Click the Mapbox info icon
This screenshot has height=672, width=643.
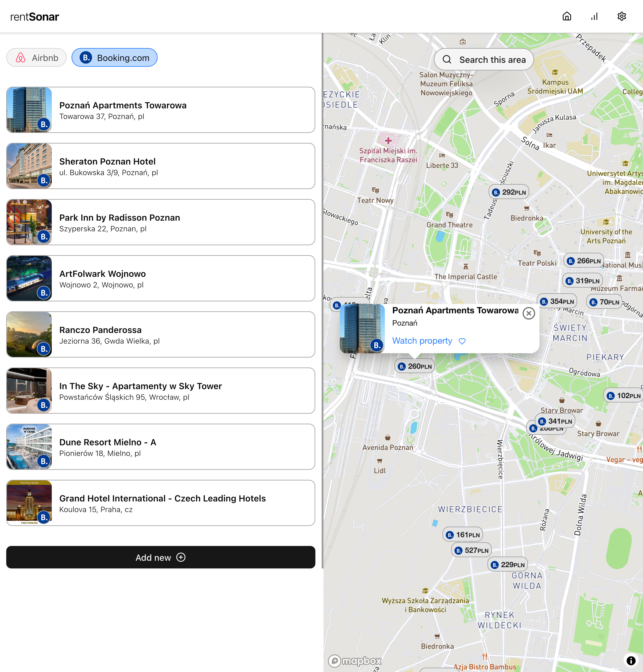[x=631, y=660]
